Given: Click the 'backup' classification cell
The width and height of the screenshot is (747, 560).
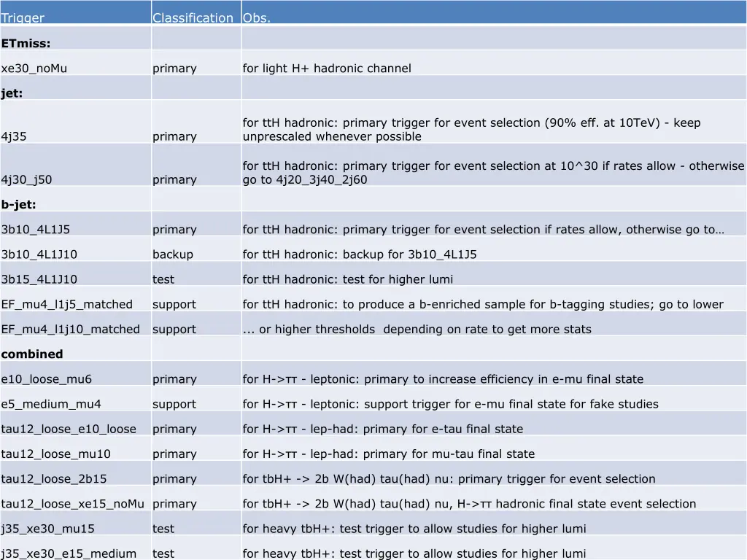Looking at the screenshot, I should (196, 249).
